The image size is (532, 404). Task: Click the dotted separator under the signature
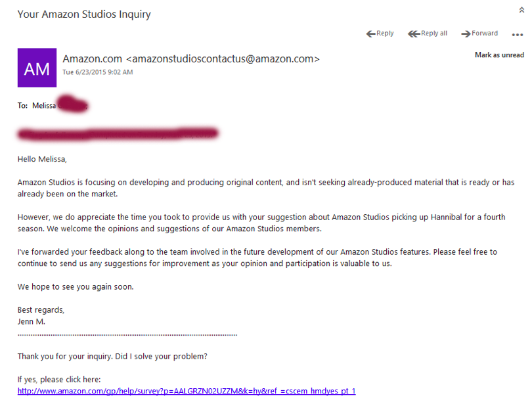127,335
